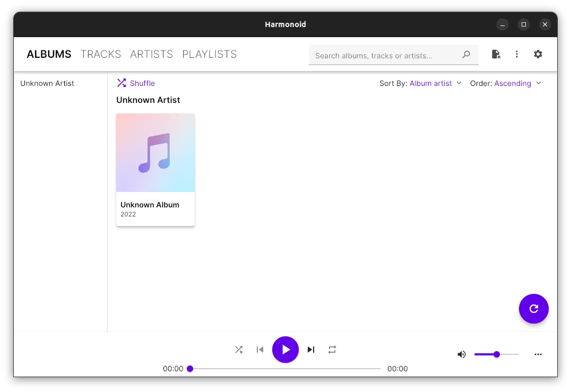Adjust the volume slider
571x392 pixels.
(497, 354)
